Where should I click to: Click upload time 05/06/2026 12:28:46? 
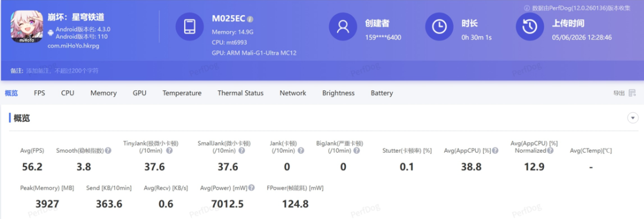point(582,38)
